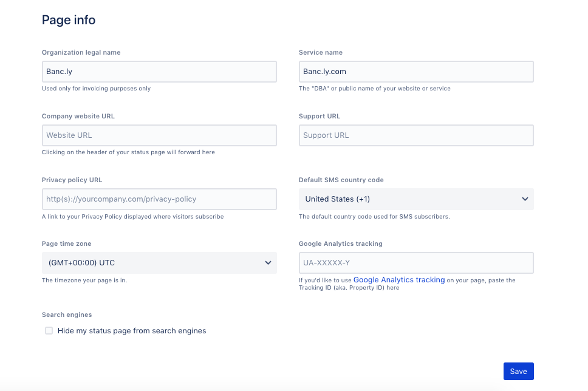Viewport: 588px width, 391px height.
Task: Open the Default SMS country code dropdown
Action: click(415, 199)
